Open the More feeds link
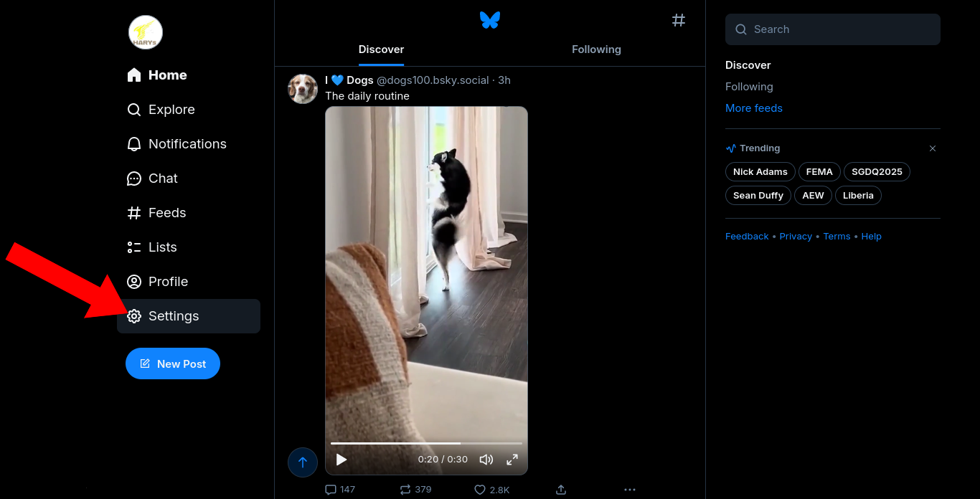This screenshot has width=980, height=499. tap(754, 108)
